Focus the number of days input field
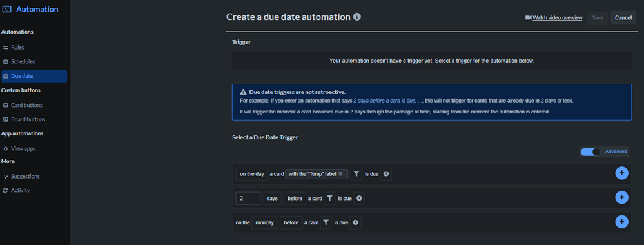This screenshot has height=245, width=644. click(x=248, y=198)
